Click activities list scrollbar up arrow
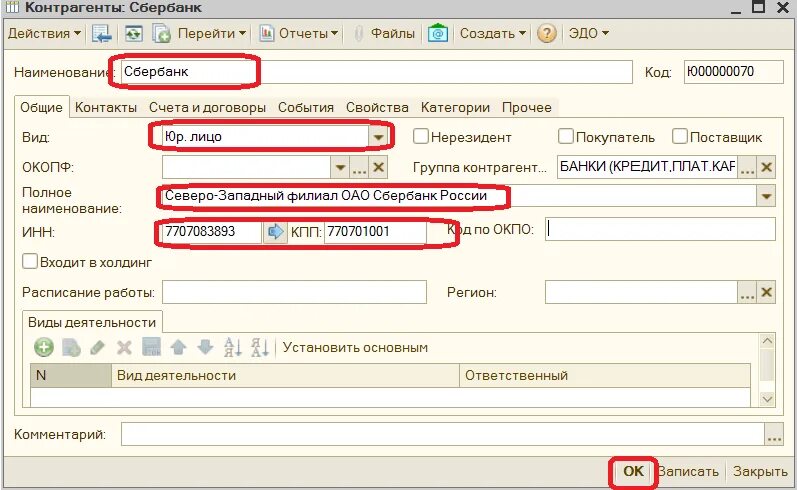Image resolution: width=797 pixels, height=490 pixels. [768, 341]
